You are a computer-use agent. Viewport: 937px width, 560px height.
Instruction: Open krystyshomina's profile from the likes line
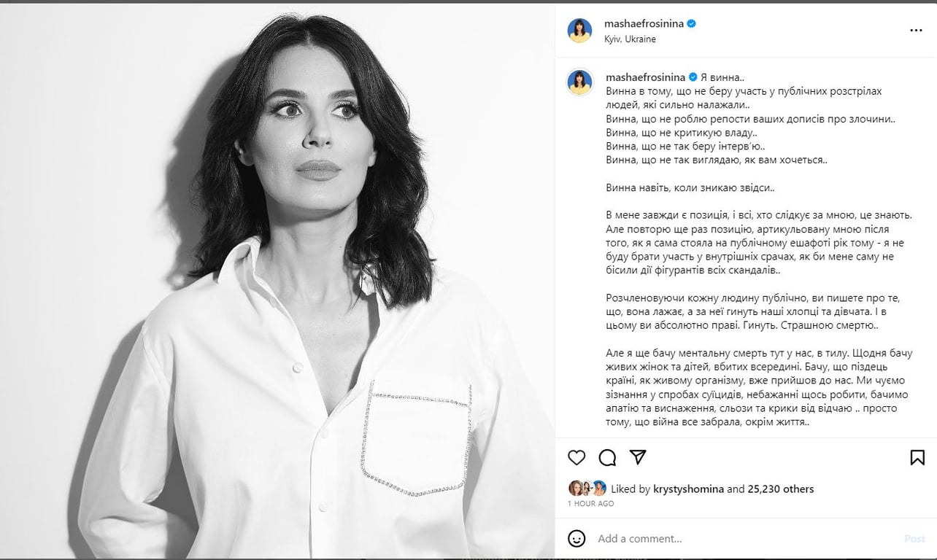click(x=687, y=489)
